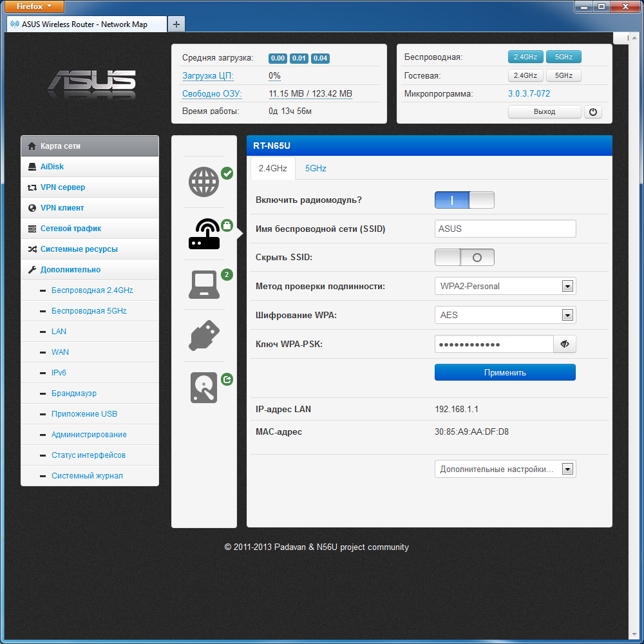Open VPN клиент menu item
Screen dimensions: 644x644
coord(90,208)
